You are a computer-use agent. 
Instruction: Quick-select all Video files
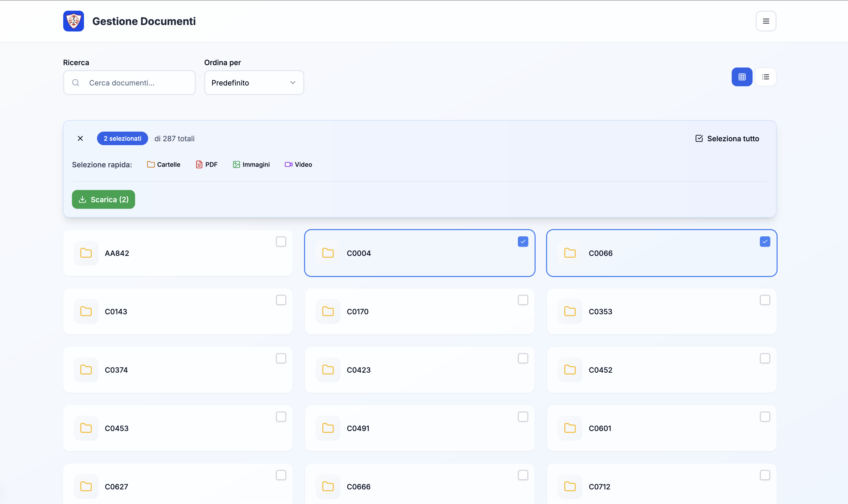point(298,164)
